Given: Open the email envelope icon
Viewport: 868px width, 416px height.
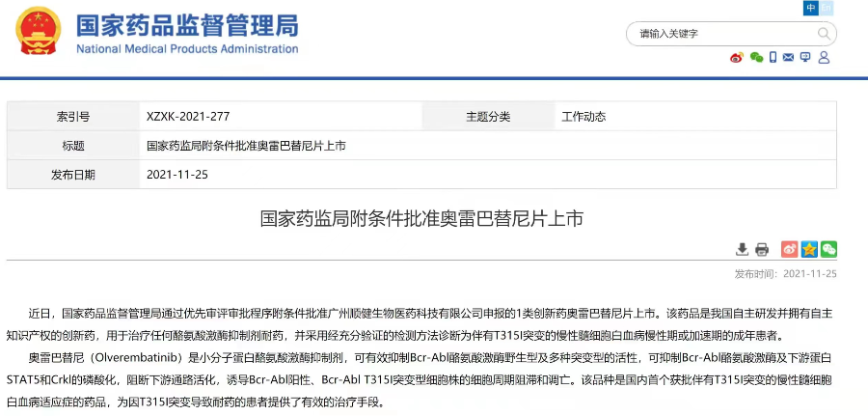Looking at the screenshot, I should pyautogui.click(x=790, y=58).
